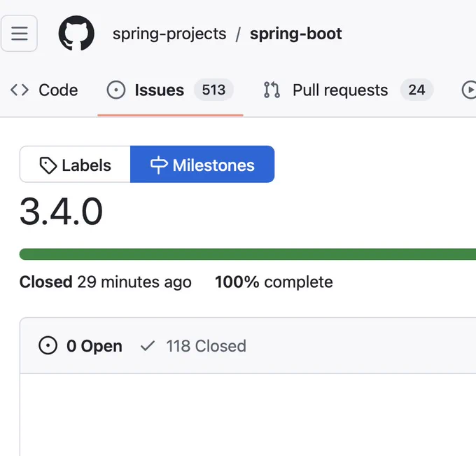The image size is (476, 456).
Task: Open the Labels button
Action: tap(75, 165)
